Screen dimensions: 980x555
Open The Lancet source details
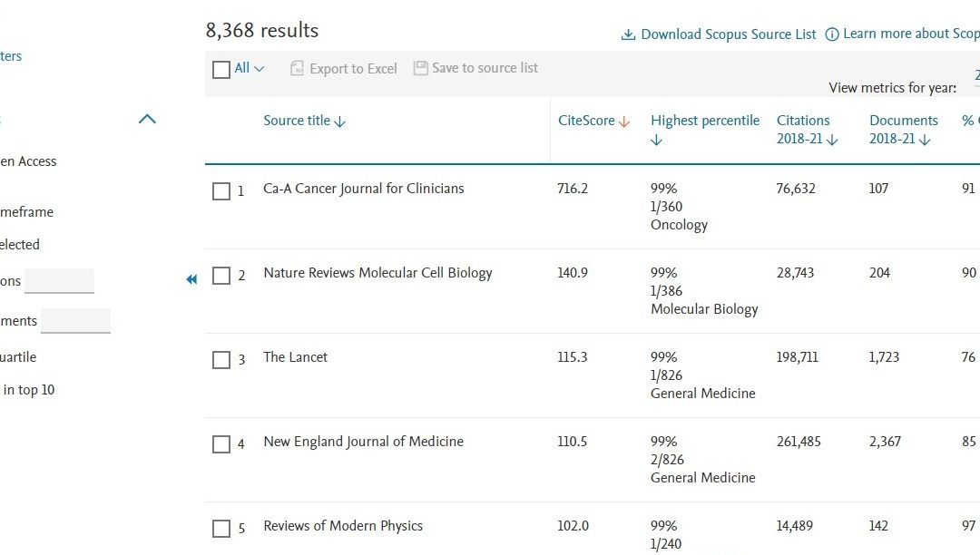pyautogui.click(x=295, y=356)
